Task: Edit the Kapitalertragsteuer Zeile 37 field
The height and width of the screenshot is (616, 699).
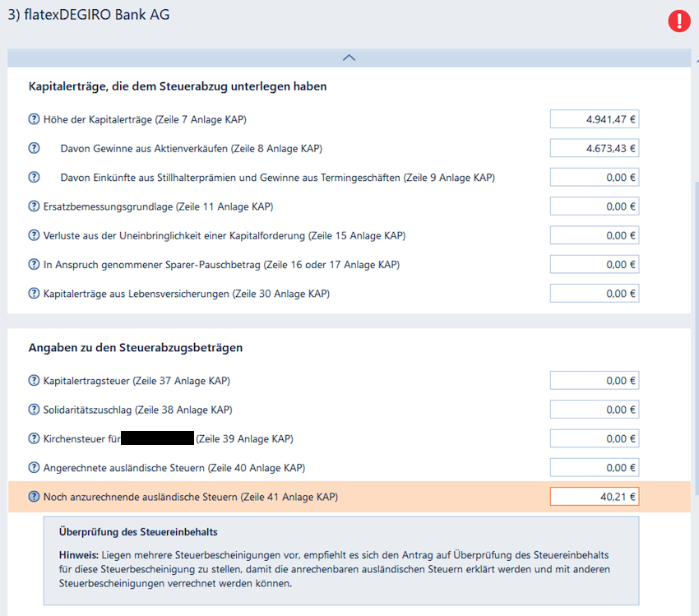Action: pyautogui.click(x=595, y=380)
